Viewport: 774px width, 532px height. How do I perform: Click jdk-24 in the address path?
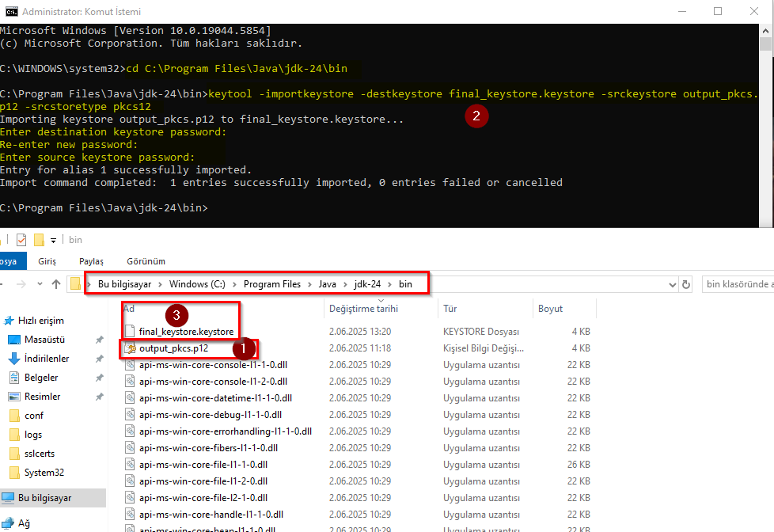click(x=367, y=284)
